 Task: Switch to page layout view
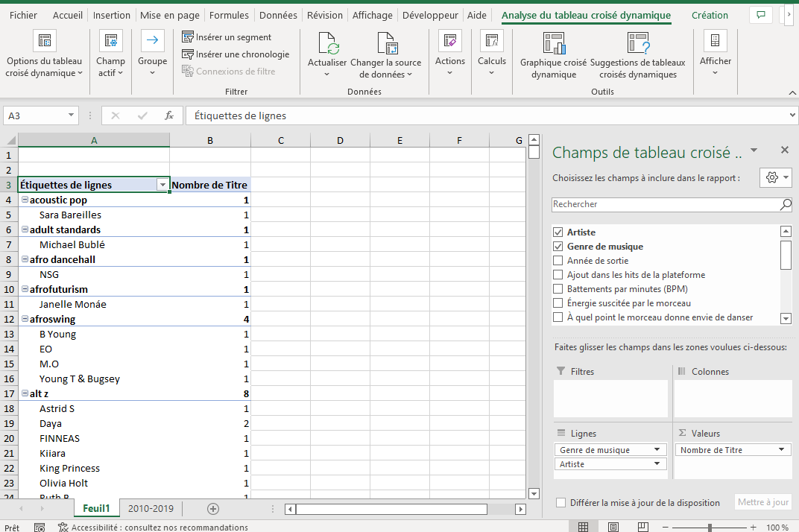tap(613, 527)
